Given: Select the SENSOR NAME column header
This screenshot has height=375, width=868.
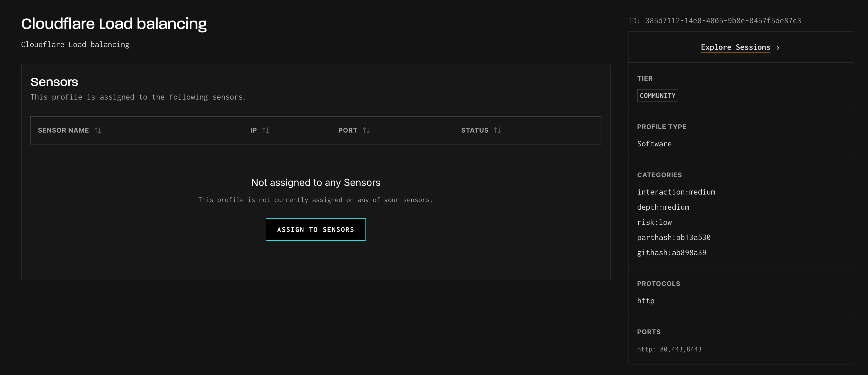Looking at the screenshot, I should (x=63, y=130).
